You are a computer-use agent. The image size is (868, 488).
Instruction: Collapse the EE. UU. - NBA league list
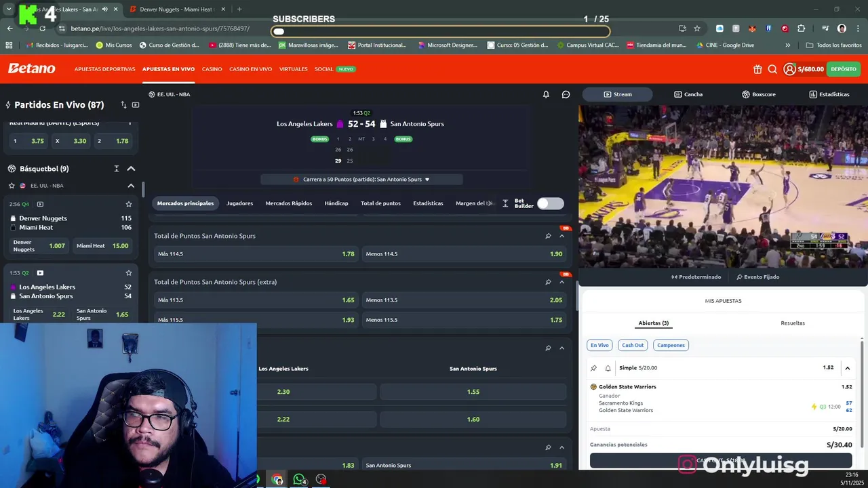[x=131, y=186]
